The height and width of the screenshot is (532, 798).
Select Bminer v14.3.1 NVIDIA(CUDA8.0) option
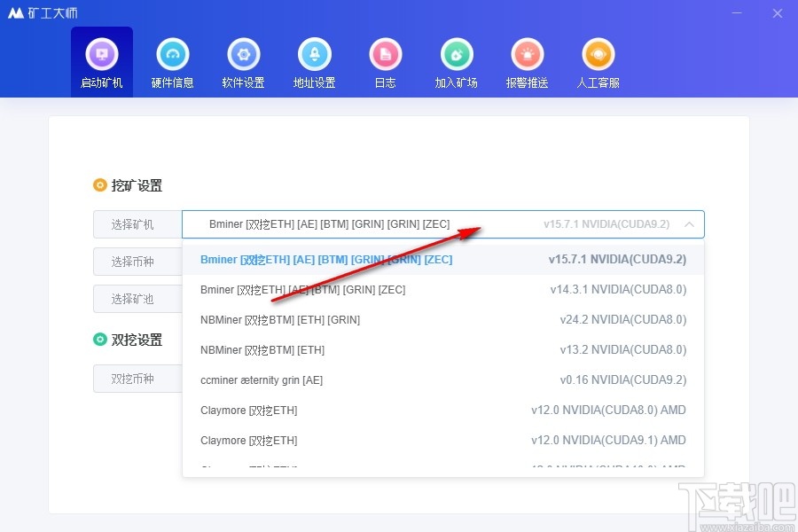pyautogui.click(x=442, y=290)
